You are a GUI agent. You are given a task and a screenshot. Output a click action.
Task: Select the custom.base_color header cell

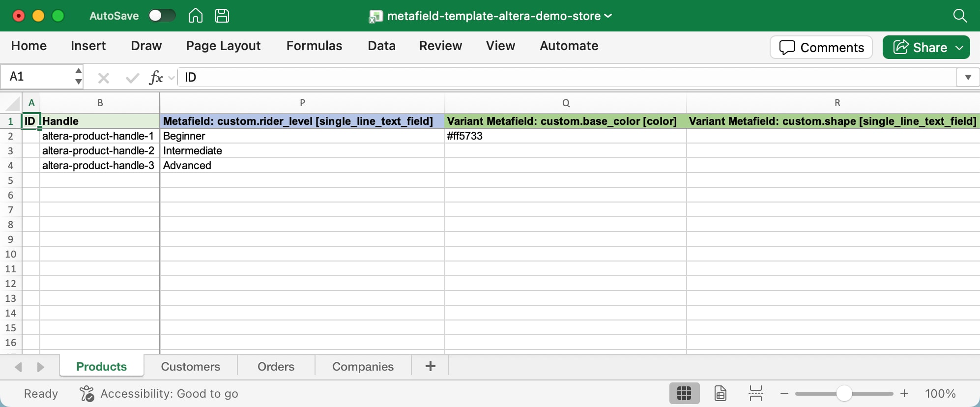(x=566, y=121)
